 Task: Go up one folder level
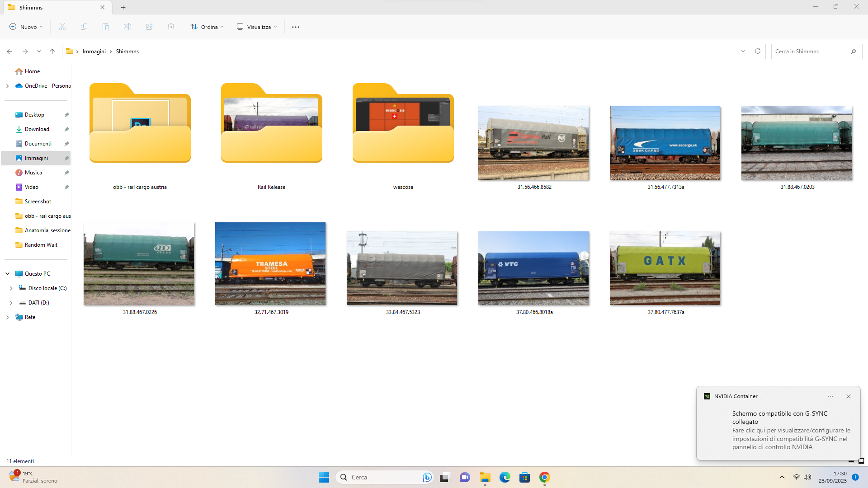pyautogui.click(x=52, y=52)
